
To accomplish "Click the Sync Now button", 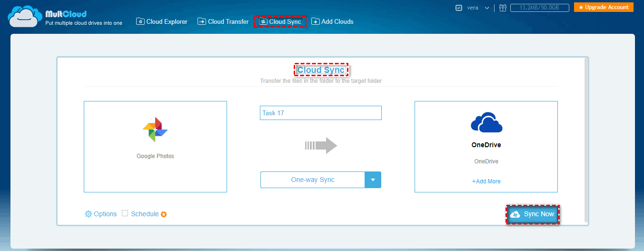I will pyautogui.click(x=532, y=214).
